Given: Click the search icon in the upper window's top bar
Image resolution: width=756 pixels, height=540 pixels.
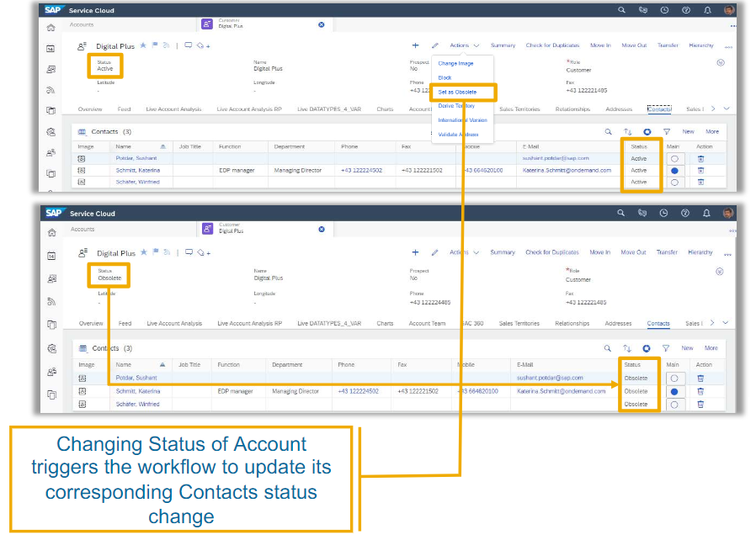Looking at the screenshot, I should [621, 9].
